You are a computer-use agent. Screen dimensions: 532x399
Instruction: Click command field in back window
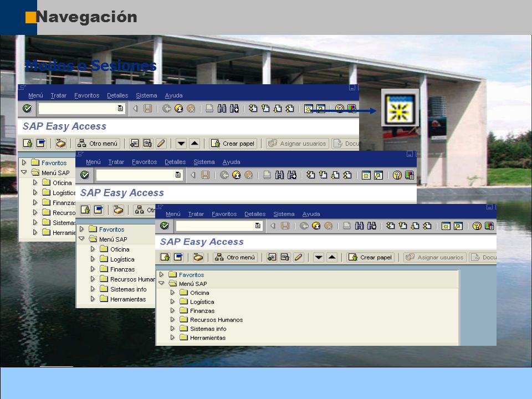pyautogui.click(x=81, y=109)
